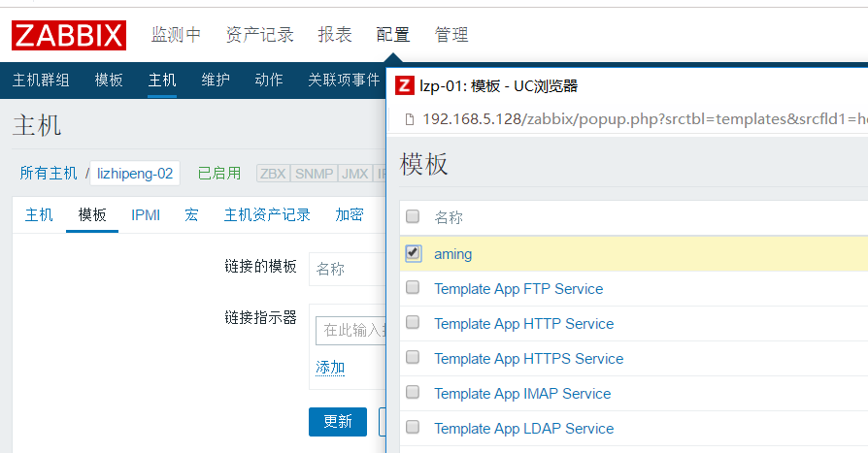The width and height of the screenshot is (868, 453).
Task: Click the popup address bar URL
Action: pyautogui.click(x=645, y=119)
